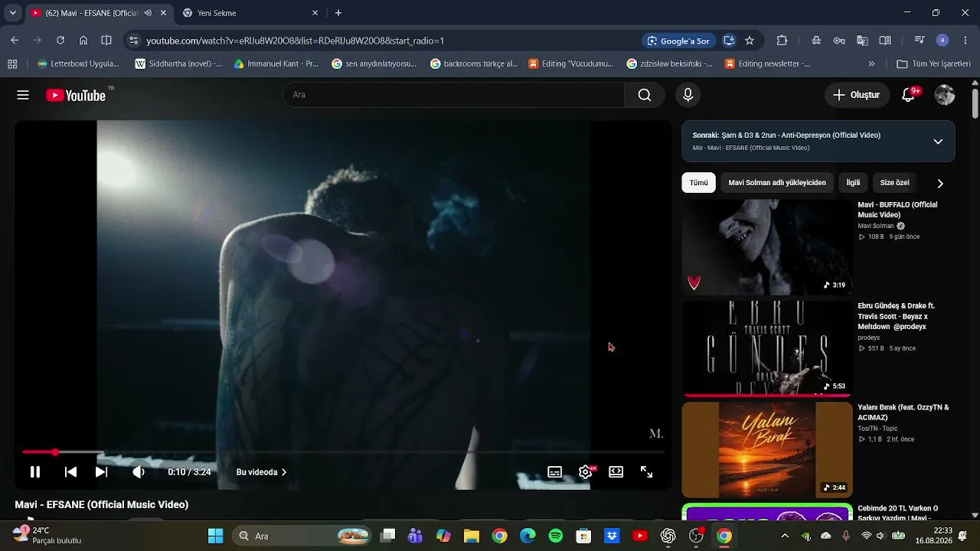Open the tab search dropdown arrow
Viewport: 980px width, 551px height.
tap(12, 13)
